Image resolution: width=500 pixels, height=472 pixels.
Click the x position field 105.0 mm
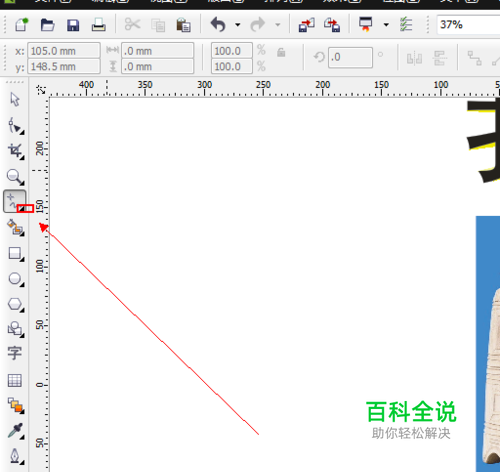(x=64, y=51)
